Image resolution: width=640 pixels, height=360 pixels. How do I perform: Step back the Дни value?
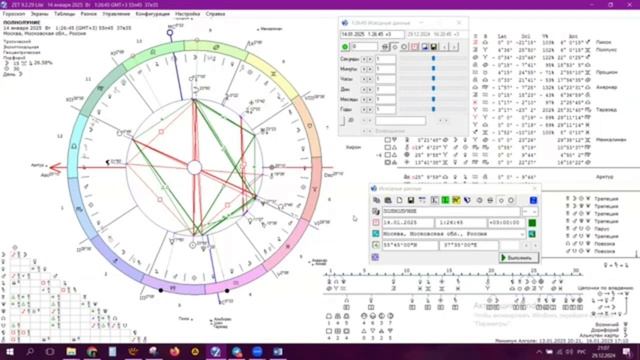[364, 89]
